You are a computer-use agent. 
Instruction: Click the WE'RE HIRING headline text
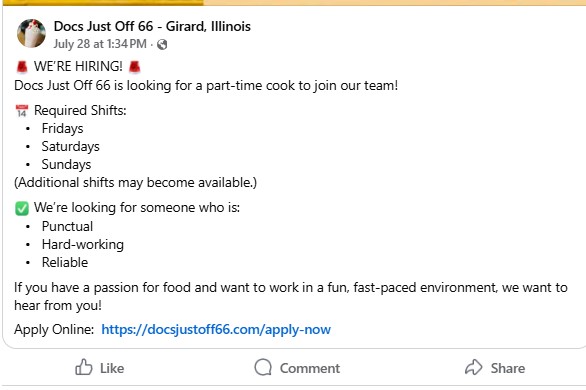(78, 66)
